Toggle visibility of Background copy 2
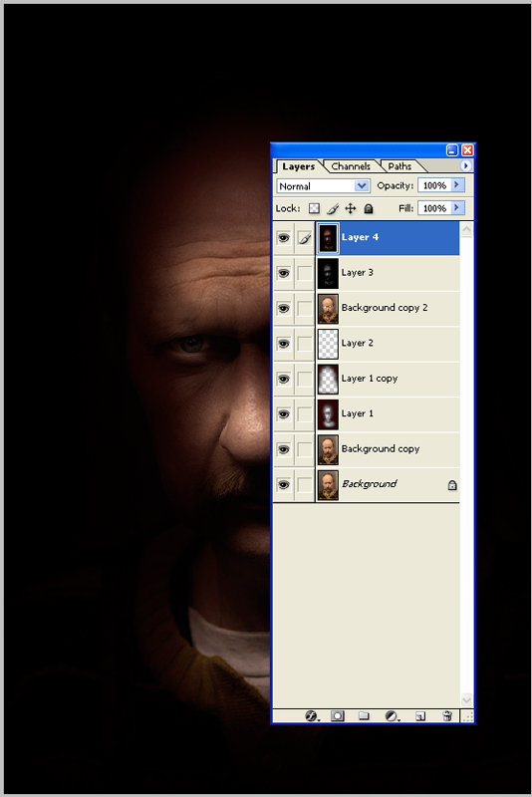Viewport: 532px width, 797px height. pyautogui.click(x=284, y=309)
